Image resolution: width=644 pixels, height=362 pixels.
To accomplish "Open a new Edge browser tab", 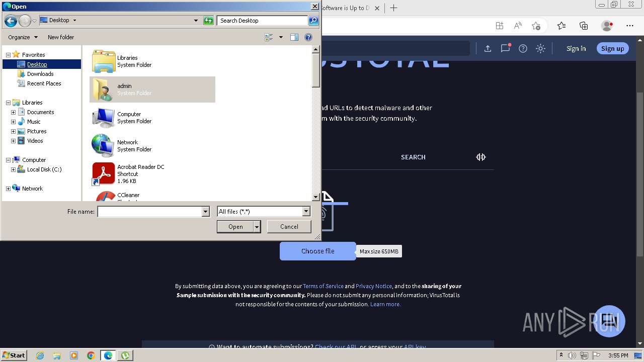I will click(x=394, y=8).
